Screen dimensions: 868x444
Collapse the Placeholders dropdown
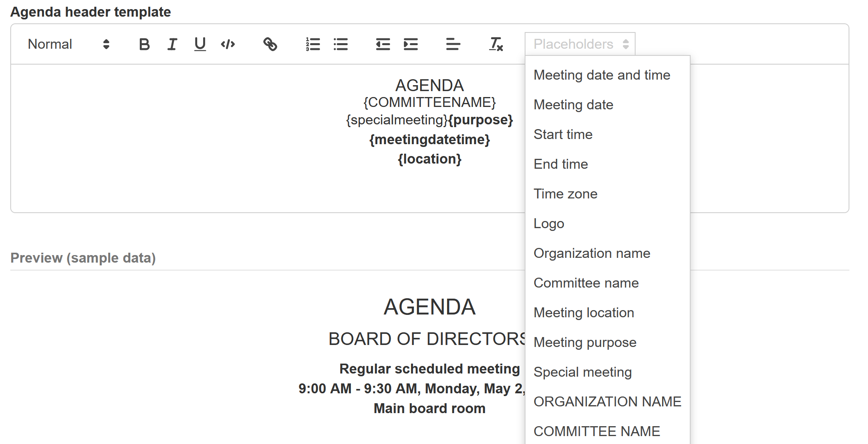[580, 44]
